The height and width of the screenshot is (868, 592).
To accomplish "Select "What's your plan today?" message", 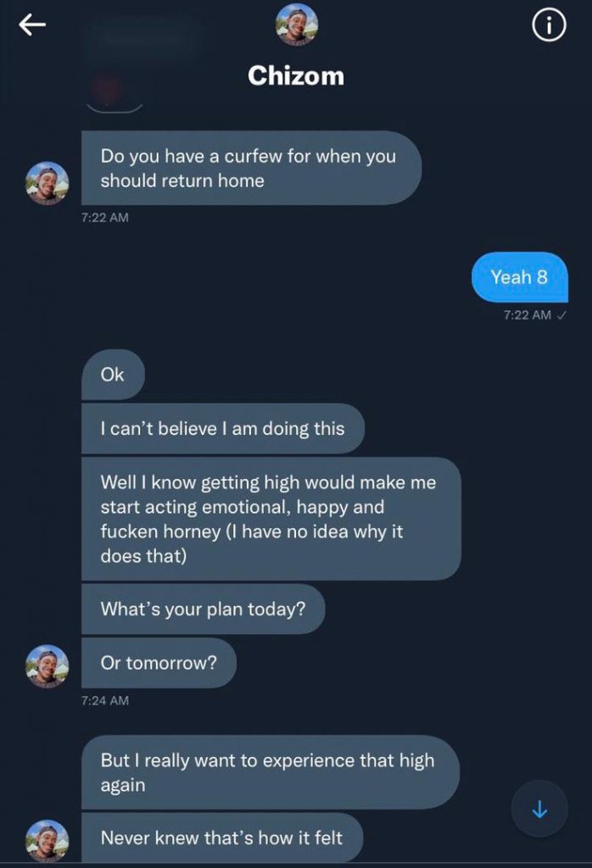I will pyautogui.click(x=203, y=609).
